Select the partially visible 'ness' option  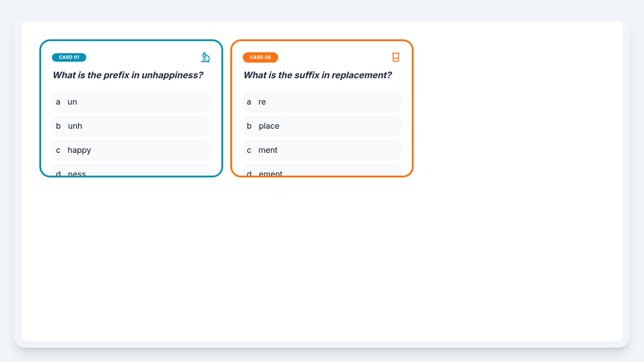(131, 171)
